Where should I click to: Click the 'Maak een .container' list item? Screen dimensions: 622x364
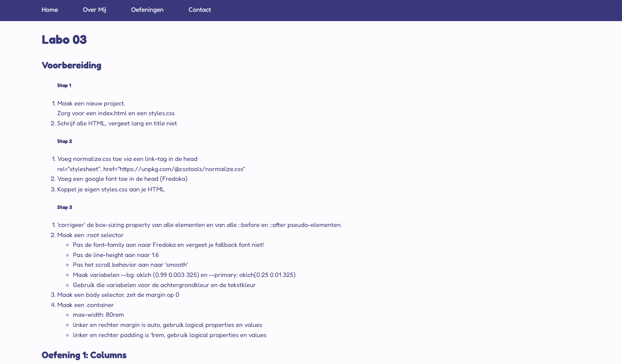tap(86, 305)
